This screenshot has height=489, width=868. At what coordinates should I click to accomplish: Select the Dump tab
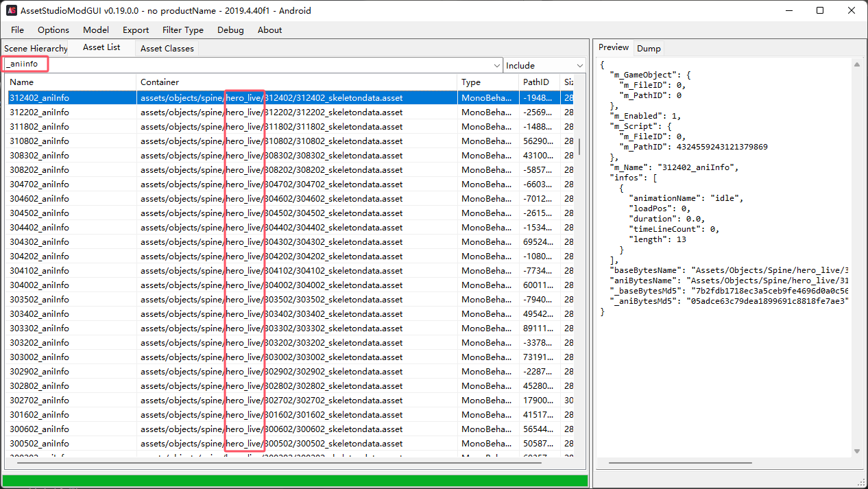tap(649, 49)
